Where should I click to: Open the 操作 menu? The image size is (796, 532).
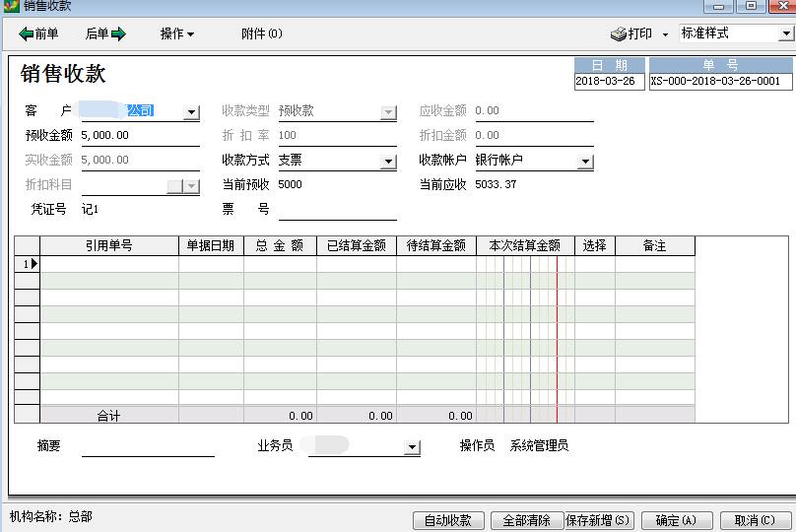point(176,33)
